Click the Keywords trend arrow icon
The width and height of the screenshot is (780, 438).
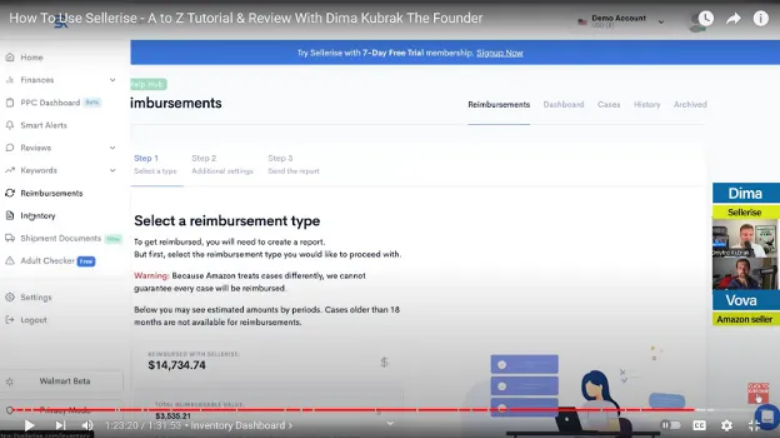10,170
